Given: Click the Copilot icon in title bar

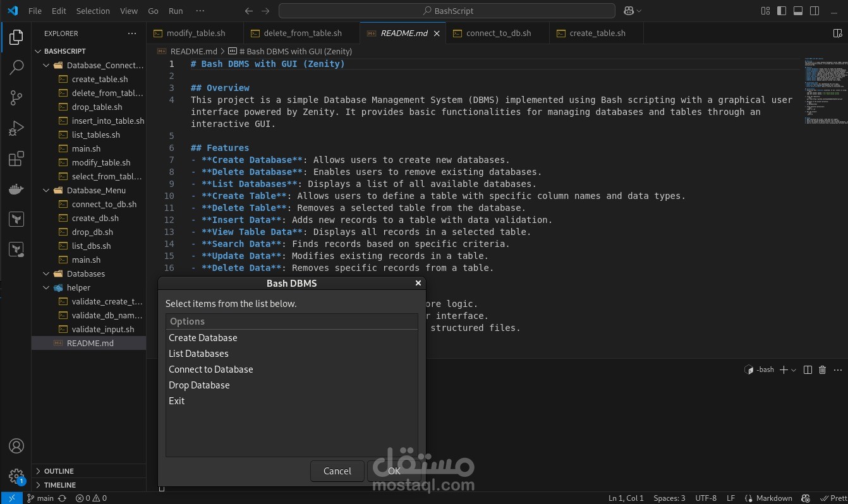Looking at the screenshot, I should [x=629, y=11].
